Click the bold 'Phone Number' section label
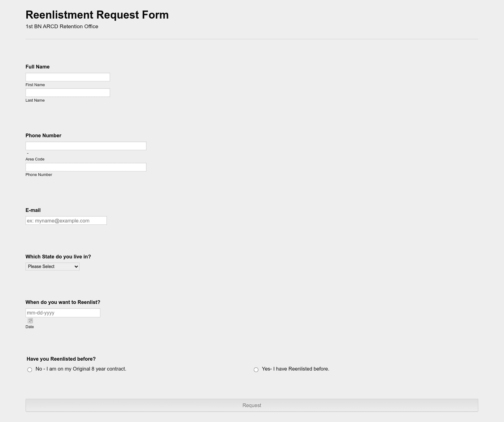The image size is (504, 422). pyautogui.click(x=43, y=135)
